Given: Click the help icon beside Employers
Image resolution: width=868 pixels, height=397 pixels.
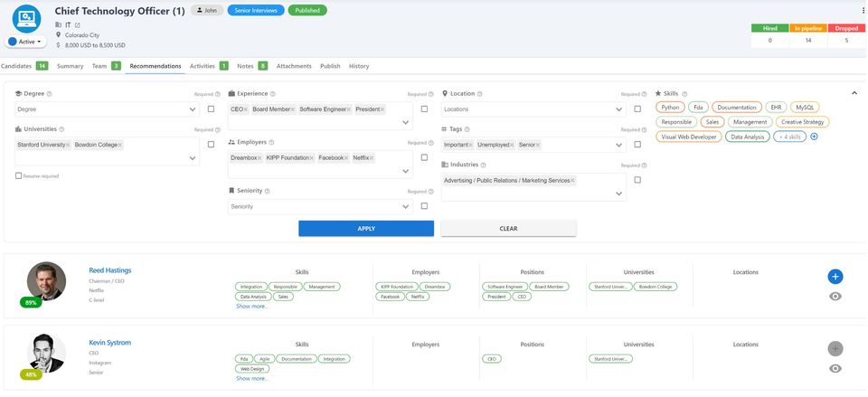Looking at the screenshot, I should [271, 143].
